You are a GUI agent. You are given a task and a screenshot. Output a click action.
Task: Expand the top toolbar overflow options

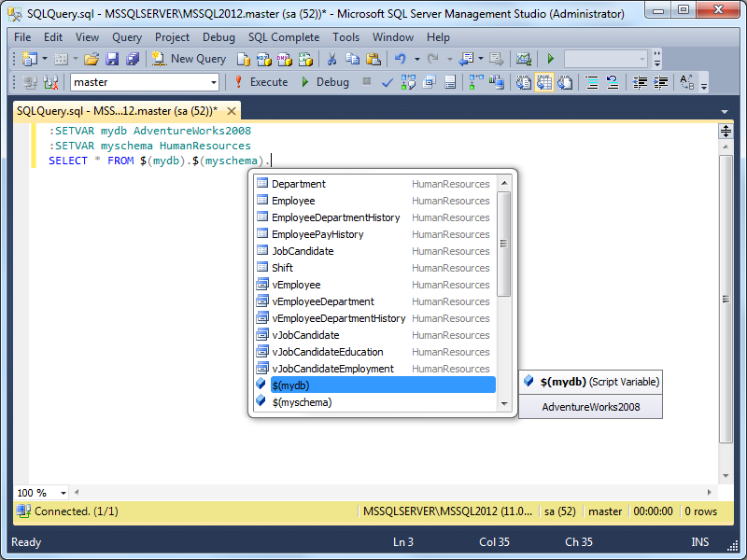657,59
